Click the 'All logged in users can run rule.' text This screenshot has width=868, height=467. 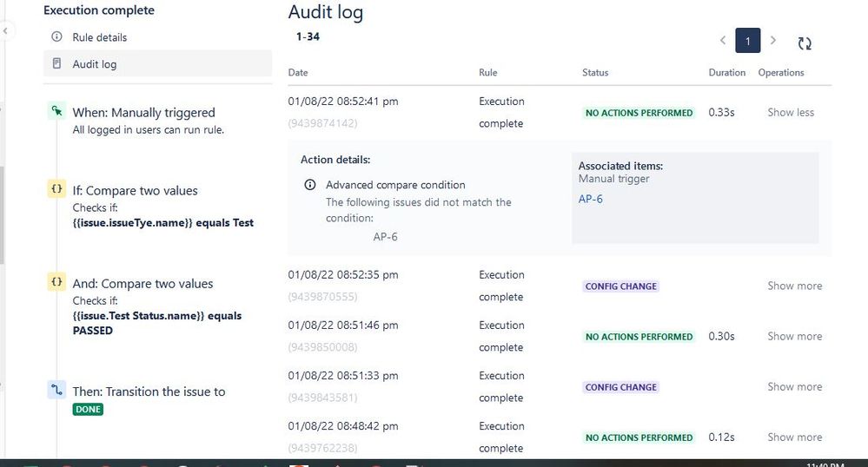pos(149,130)
